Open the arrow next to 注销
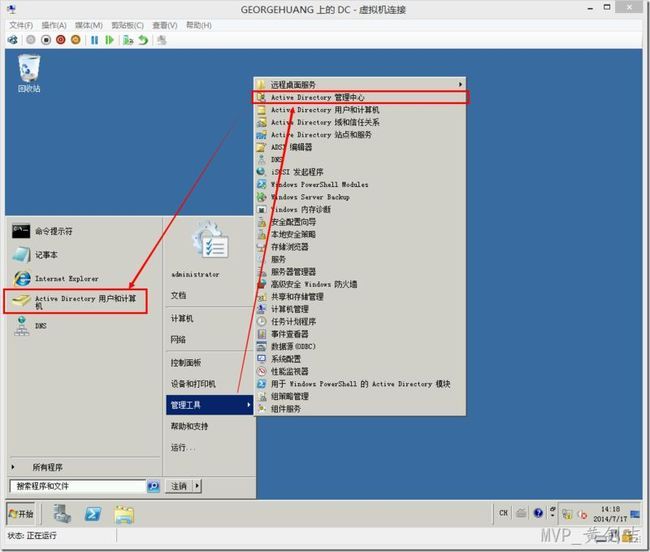This screenshot has height=552, width=650. pos(197,486)
